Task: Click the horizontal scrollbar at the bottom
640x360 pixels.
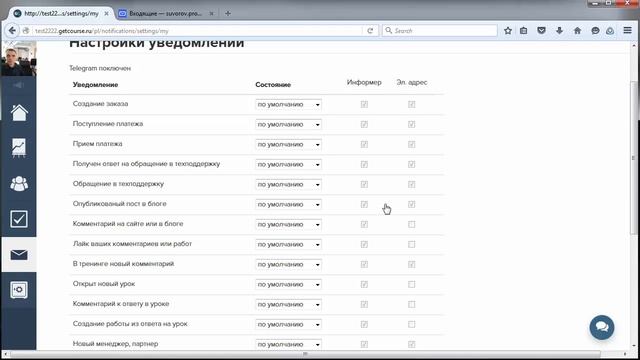Action: pyautogui.click(x=305, y=354)
